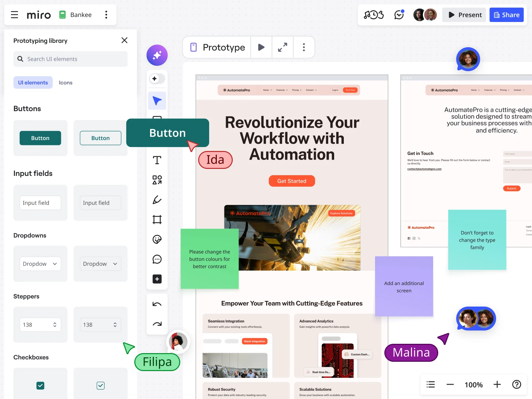
Task: Click the orange Submit button
Action: click(x=512, y=189)
